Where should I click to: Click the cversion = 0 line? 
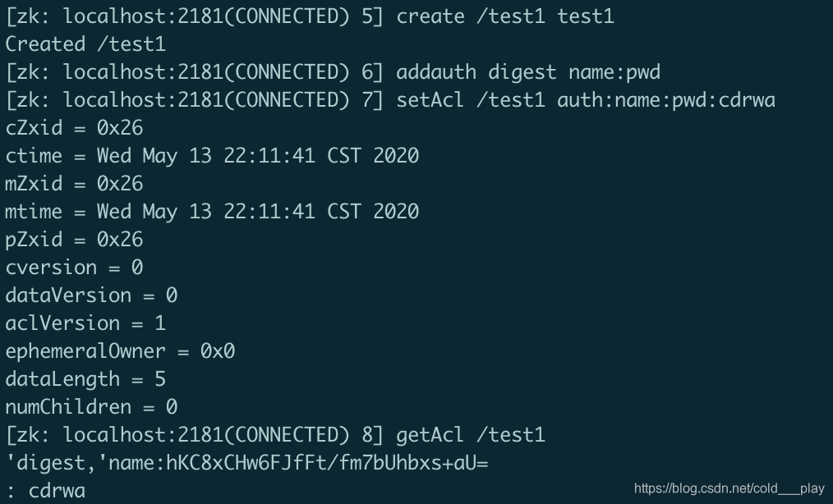pos(75,268)
